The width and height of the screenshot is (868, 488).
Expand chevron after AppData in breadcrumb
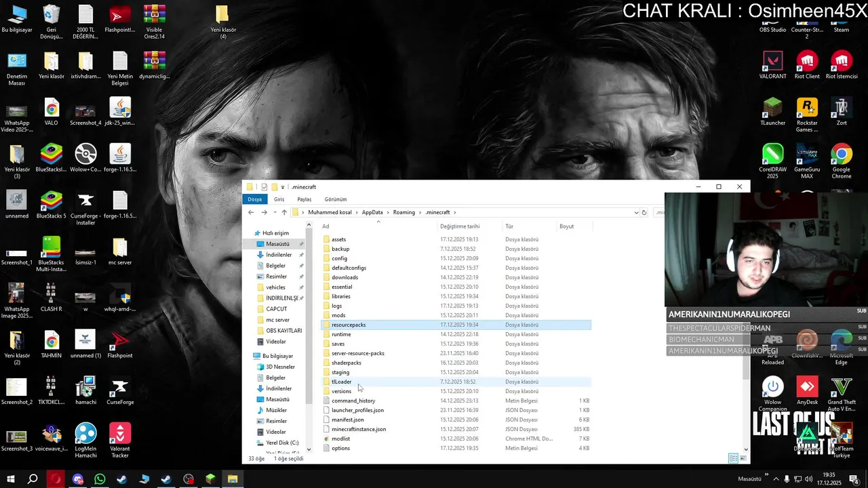click(x=388, y=212)
